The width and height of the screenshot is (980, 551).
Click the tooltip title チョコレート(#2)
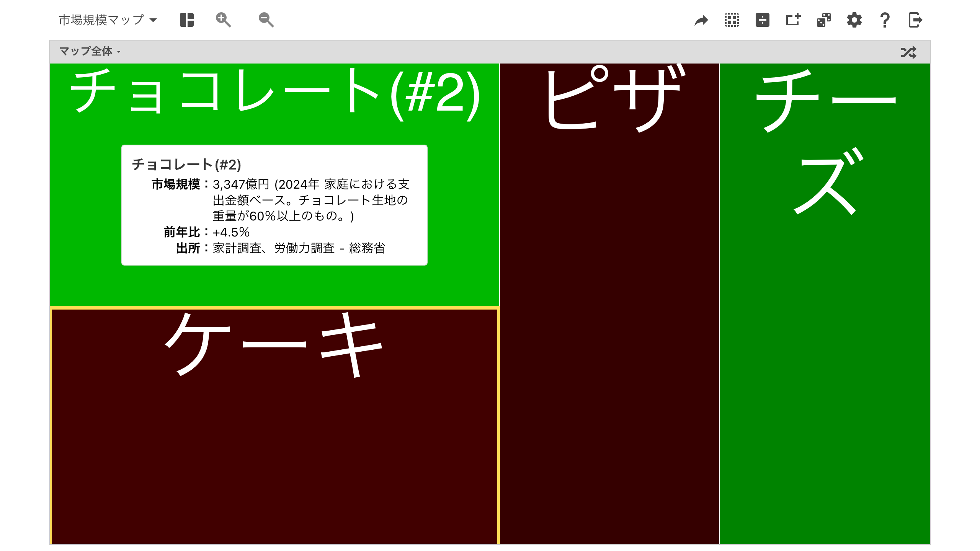pos(186,165)
